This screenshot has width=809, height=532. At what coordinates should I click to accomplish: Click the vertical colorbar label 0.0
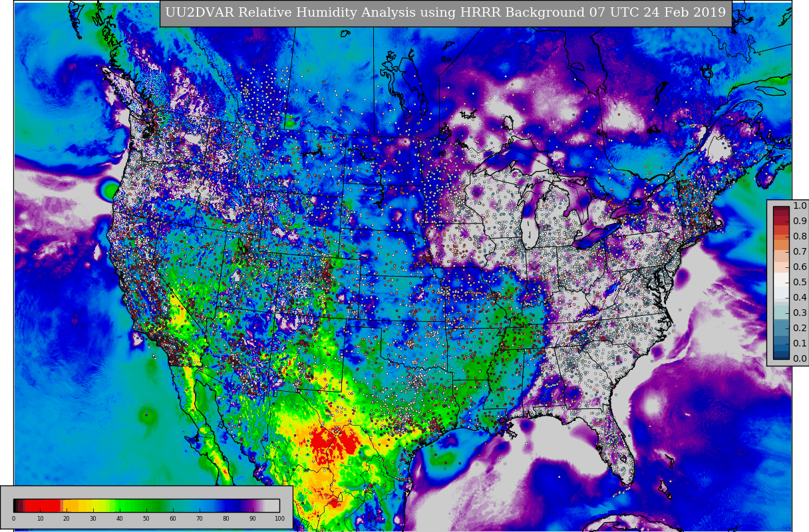800,359
